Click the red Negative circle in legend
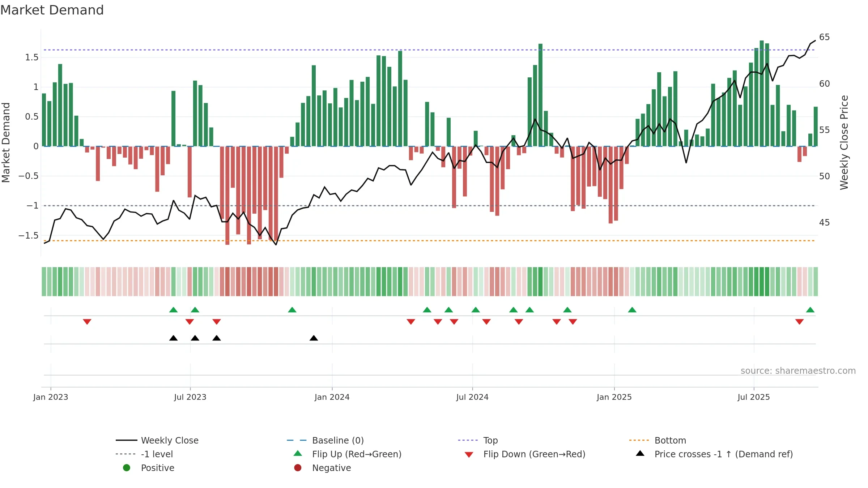 pyautogui.click(x=298, y=468)
